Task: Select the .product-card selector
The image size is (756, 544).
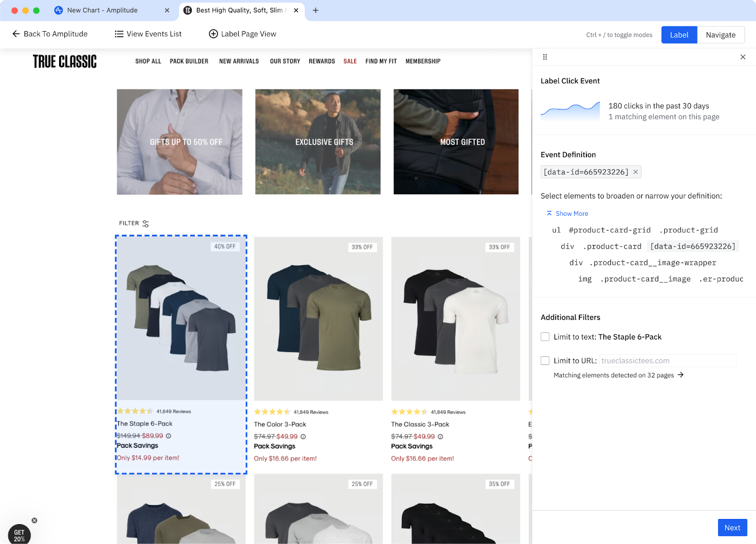Action: click(612, 246)
